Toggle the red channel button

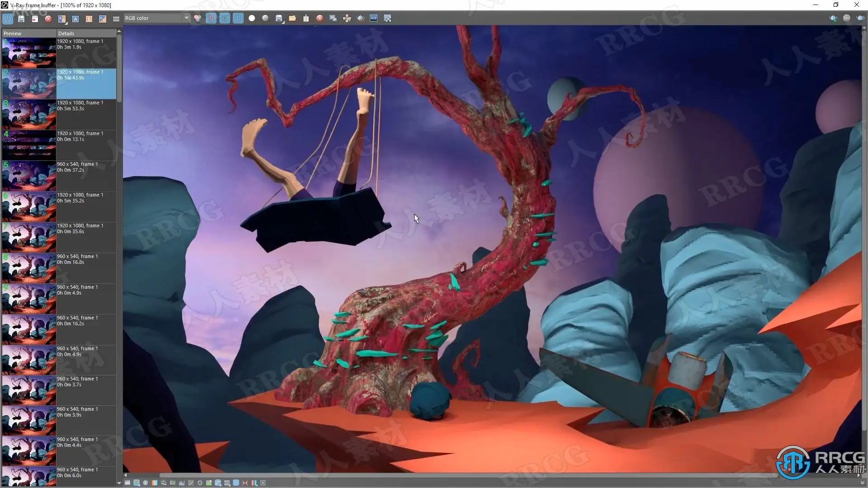pyautogui.click(x=211, y=18)
